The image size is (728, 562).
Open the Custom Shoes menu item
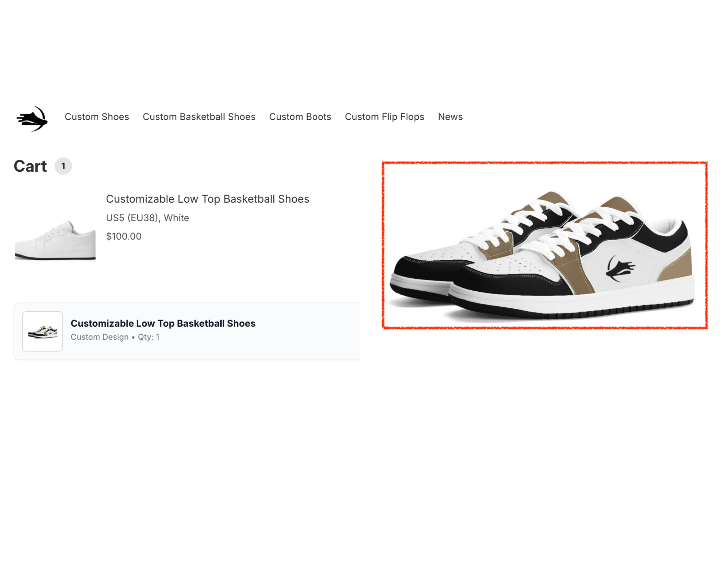tap(97, 117)
